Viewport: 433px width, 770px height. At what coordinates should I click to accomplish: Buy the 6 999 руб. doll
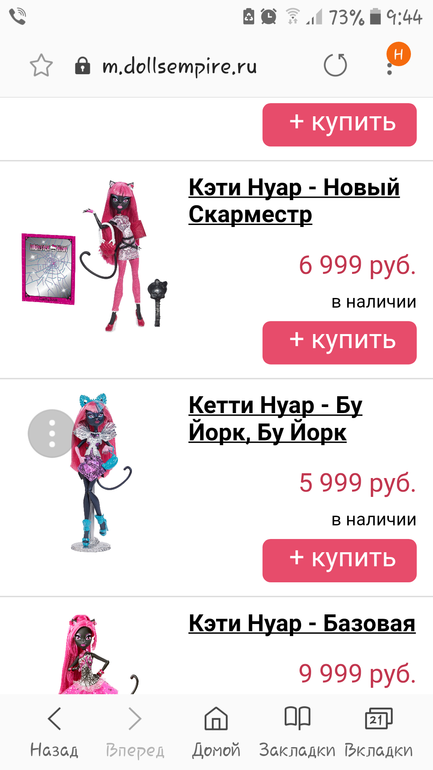click(x=339, y=342)
